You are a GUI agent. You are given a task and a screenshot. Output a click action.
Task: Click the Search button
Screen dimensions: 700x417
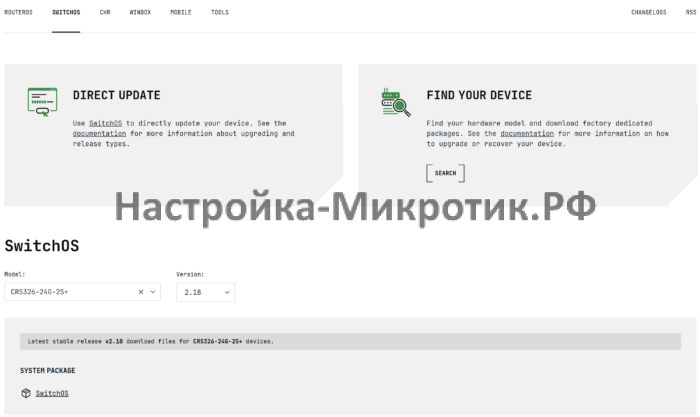tap(446, 173)
